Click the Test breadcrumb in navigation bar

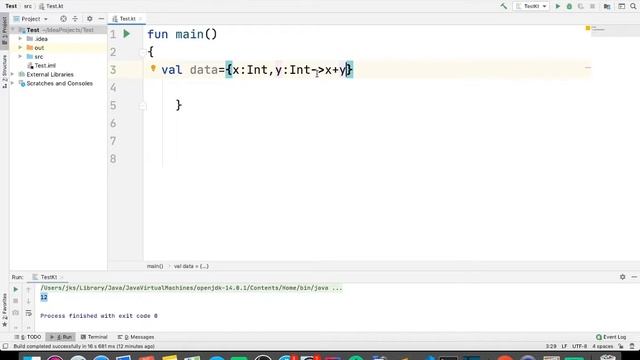[11, 6]
